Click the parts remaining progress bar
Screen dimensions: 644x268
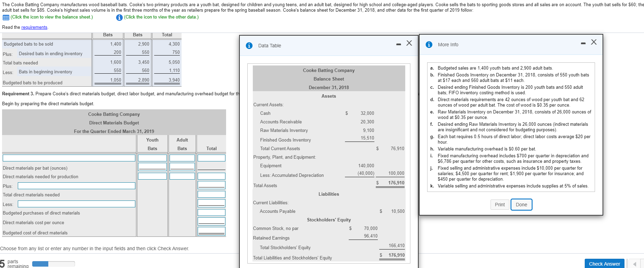pyautogui.click(x=53, y=264)
